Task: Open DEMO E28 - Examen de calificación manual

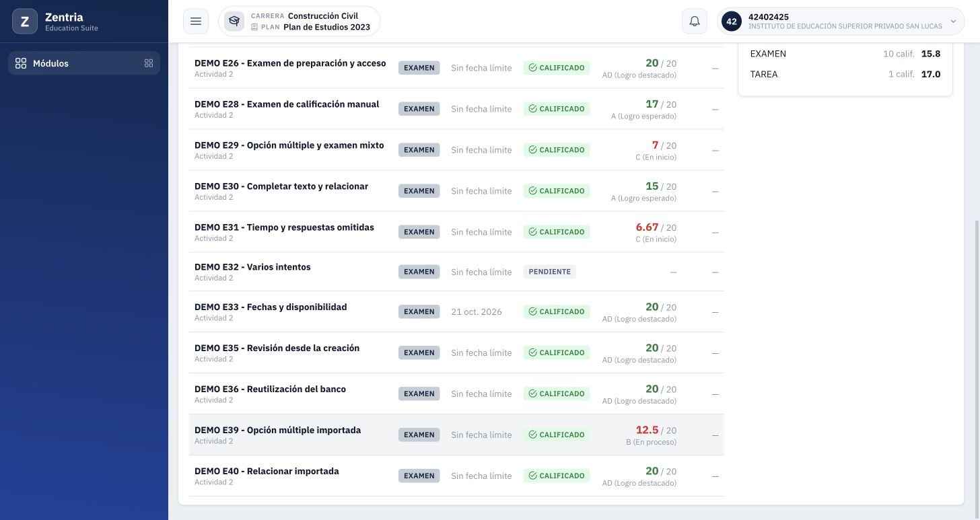Action: pos(287,104)
